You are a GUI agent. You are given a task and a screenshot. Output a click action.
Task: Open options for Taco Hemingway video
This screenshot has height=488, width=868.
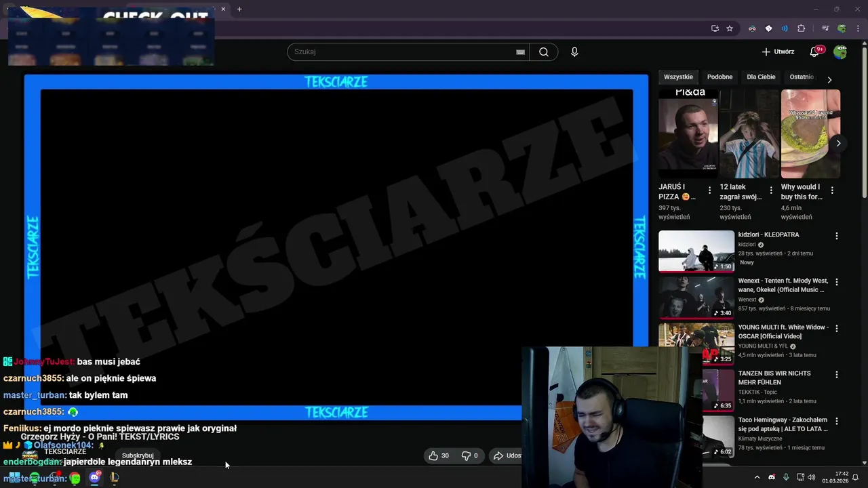(836, 422)
